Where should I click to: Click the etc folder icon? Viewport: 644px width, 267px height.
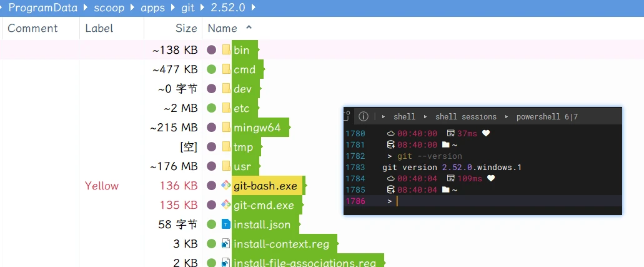pyautogui.click(x=226, y=108)
